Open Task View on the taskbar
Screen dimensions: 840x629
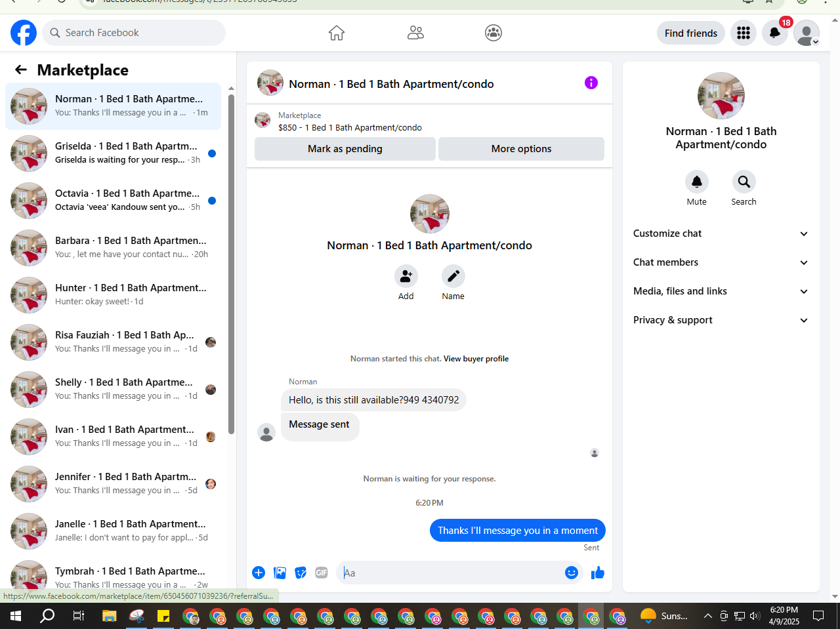tap(78, 616)
